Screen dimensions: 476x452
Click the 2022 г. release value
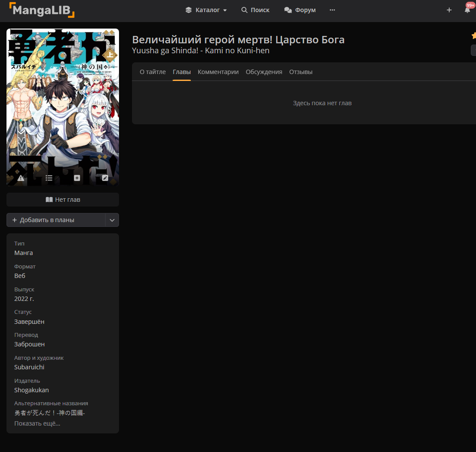[x=24, y=299]
